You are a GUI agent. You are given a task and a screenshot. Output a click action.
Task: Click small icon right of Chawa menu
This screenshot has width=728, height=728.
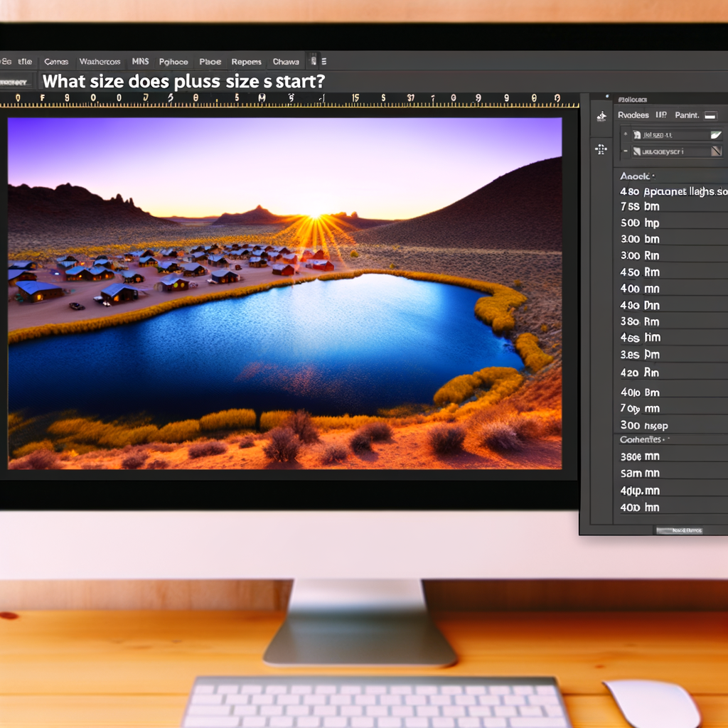coord(313,61)
